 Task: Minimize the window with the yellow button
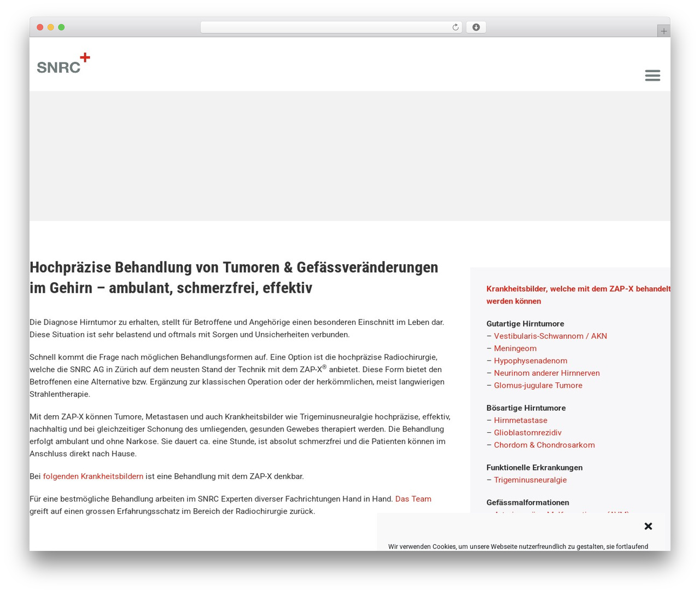point(50,27)
